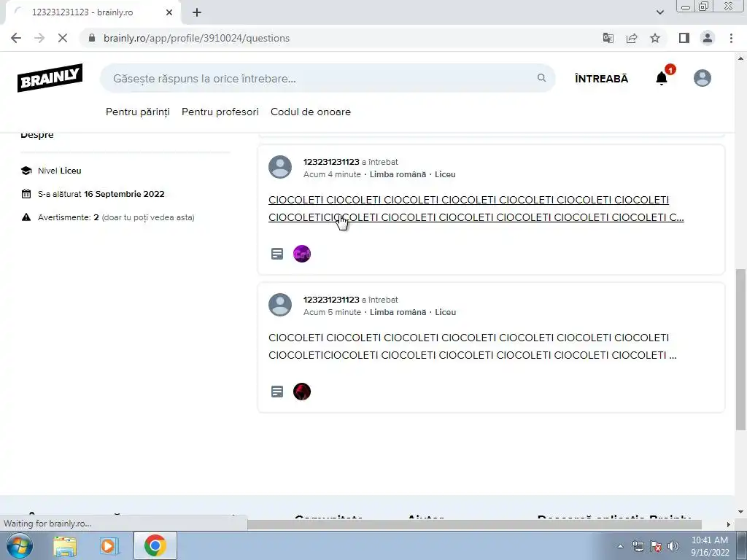Open the underlined CIOCOLETI question link
This screenshot has height=560, width=747.
(x=476, y=209)
